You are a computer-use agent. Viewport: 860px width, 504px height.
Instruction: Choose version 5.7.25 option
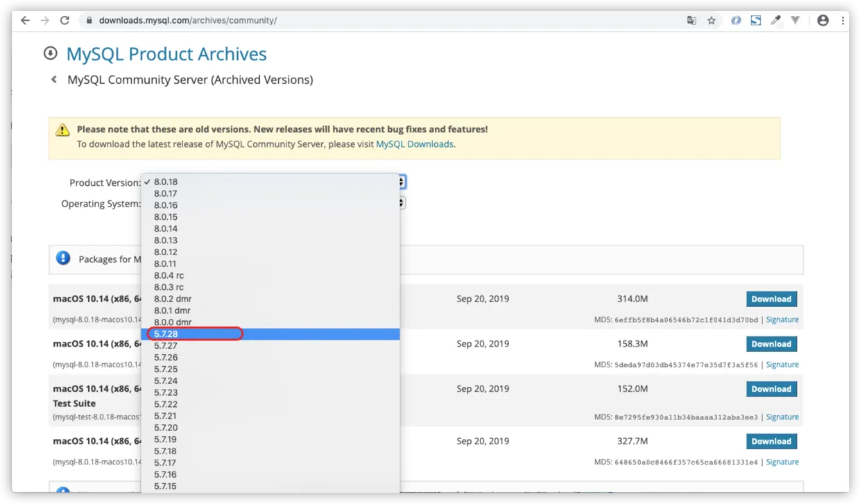tap(270, 370)
